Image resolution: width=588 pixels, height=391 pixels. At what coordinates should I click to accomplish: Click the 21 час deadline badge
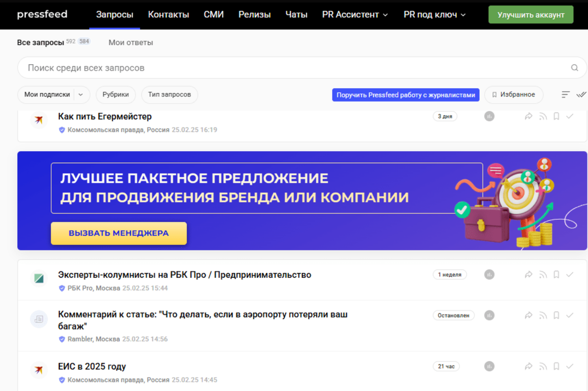click(446, 366)
